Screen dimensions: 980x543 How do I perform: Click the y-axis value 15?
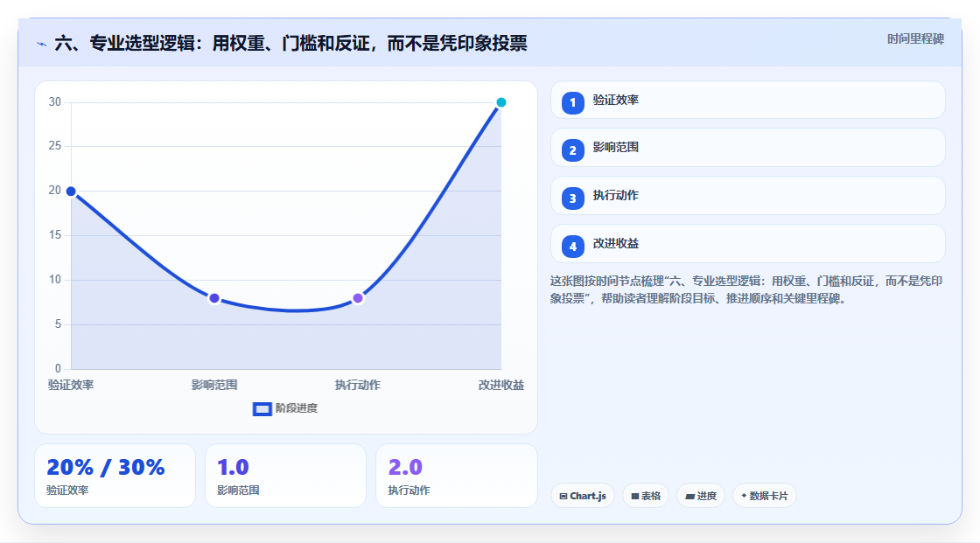(55, 235)
